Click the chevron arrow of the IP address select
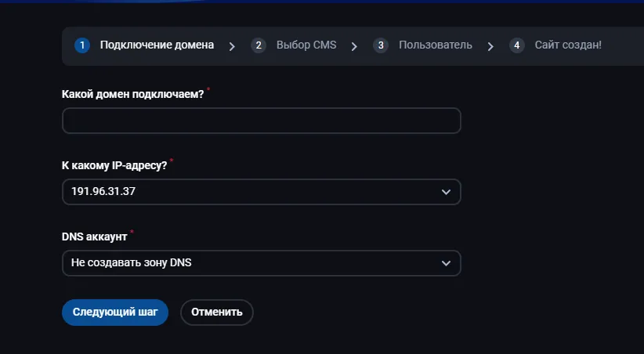The width and height of the screenshot is (644, 354). pyautogui.click(x=446, y=192)
